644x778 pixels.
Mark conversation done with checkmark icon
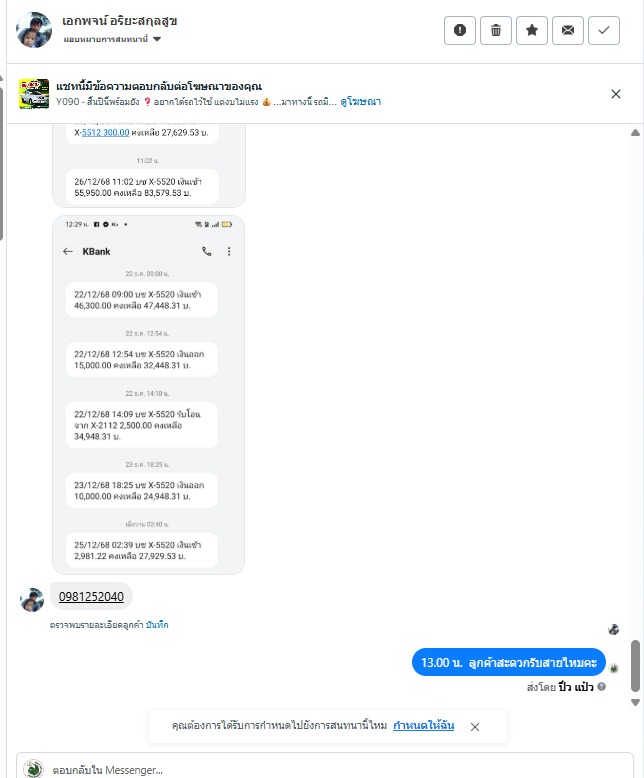pos(604,30)
